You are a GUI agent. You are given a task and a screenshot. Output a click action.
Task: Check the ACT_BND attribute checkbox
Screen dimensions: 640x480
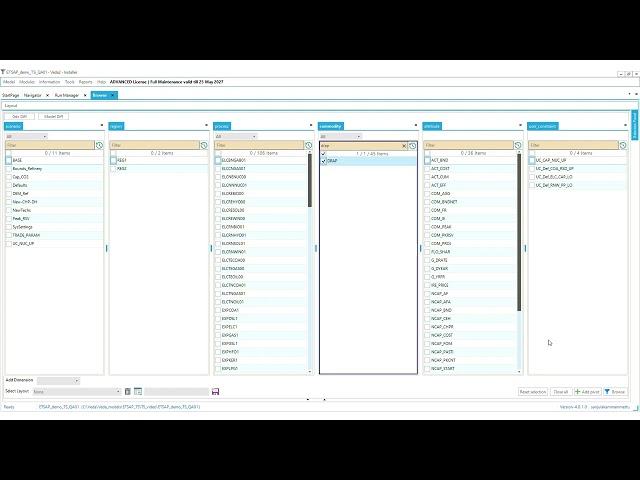coord(427,160)
